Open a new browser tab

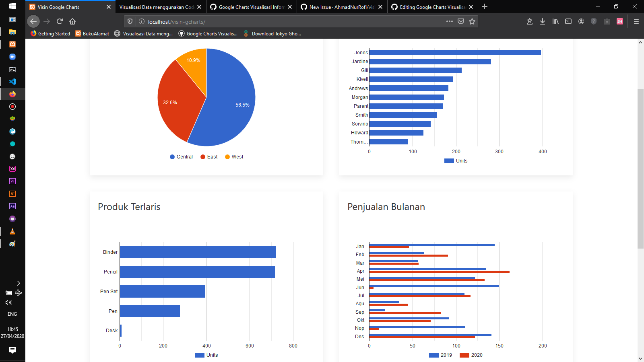[x=485, y=6]
